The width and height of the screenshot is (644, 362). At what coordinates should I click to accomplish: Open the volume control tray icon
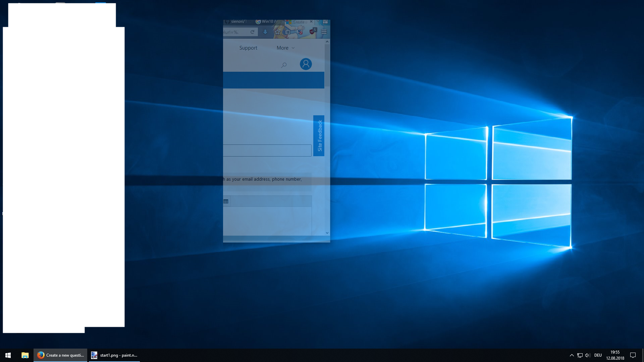(587, 355)
